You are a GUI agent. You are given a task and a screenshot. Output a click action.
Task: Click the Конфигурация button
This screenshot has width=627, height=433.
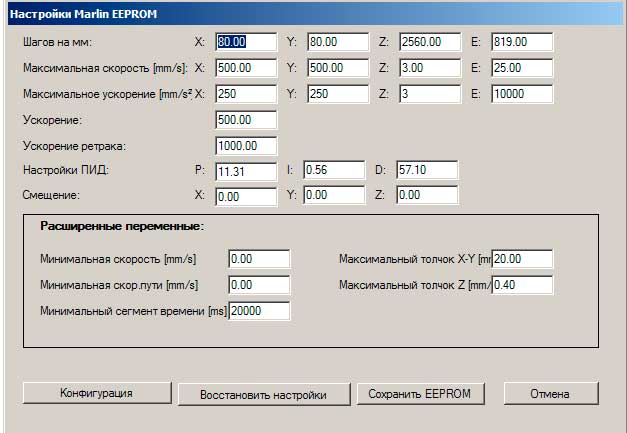pos(95,393)
